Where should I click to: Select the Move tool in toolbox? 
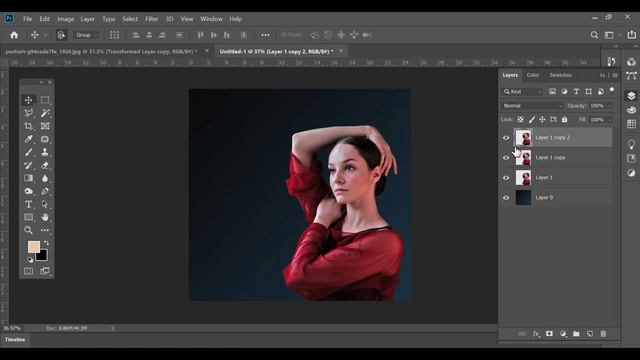(x=29, y=100)
